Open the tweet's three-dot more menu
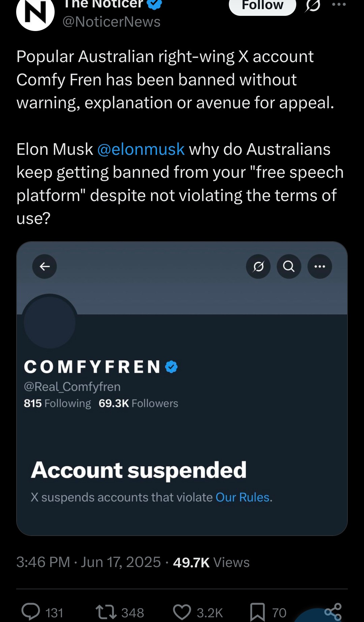The image size is (364, 622). tap(339, 4)
